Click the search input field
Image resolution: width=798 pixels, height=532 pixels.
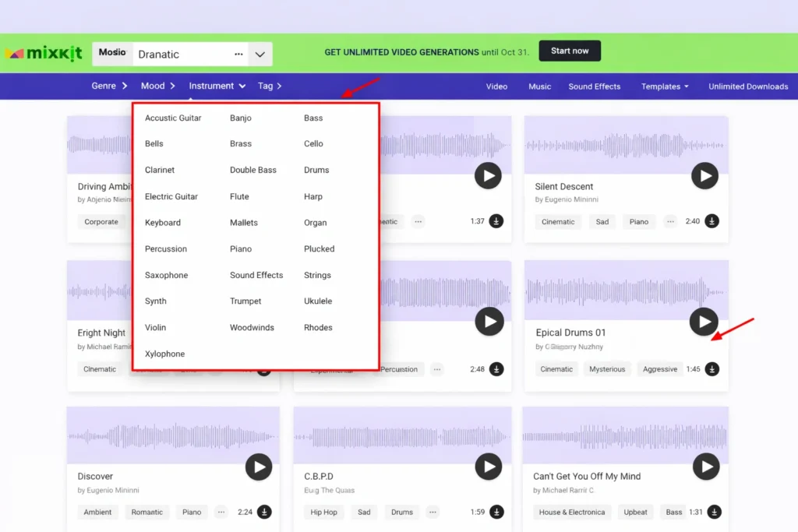[183, 55]
